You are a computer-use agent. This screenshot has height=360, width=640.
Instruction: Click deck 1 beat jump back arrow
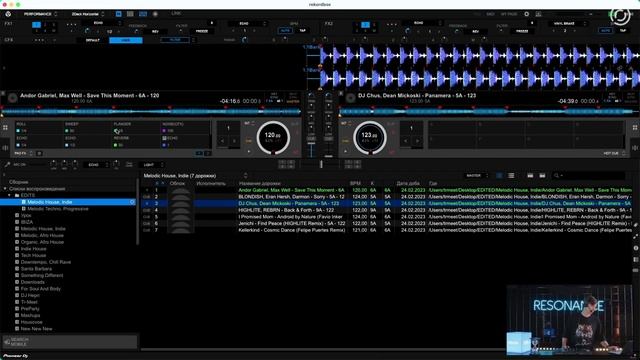click(222, 141)
